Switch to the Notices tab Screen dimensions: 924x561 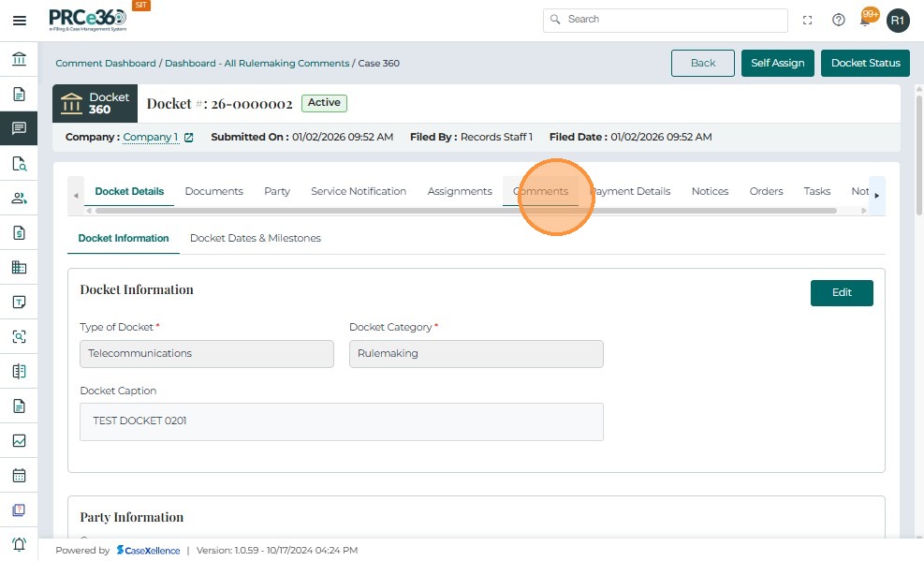pos(711,191)
